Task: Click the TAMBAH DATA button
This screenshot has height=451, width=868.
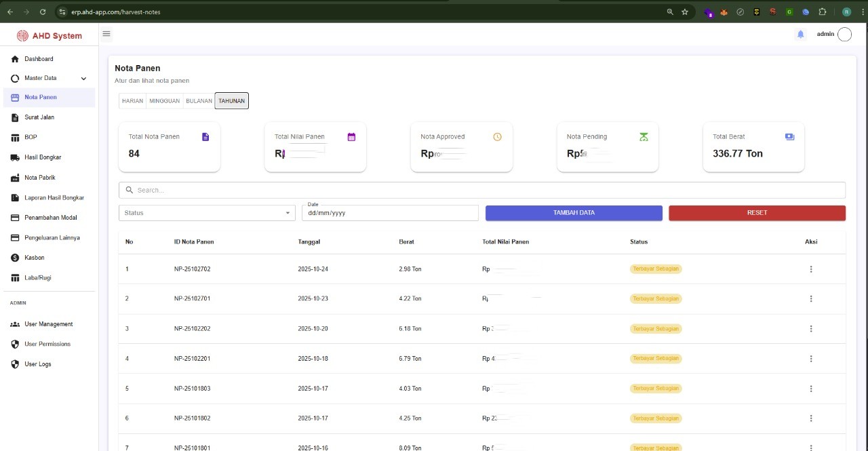Action: tap(574, 213)
